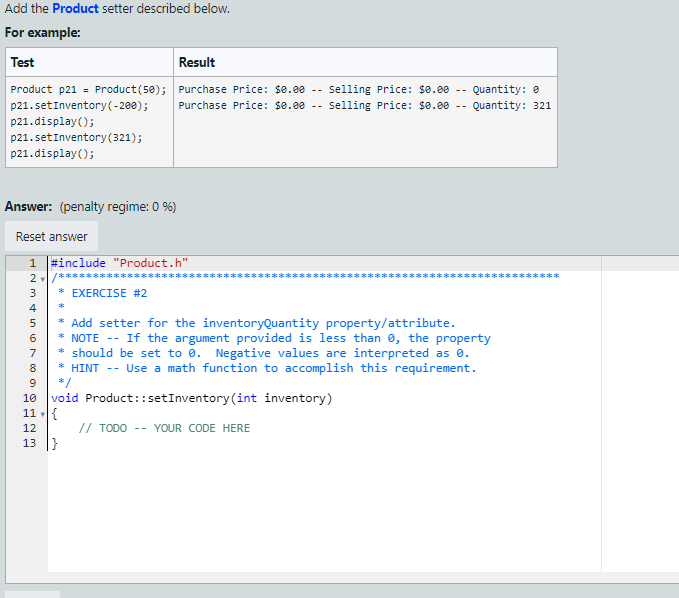
Task: Collapse the function body at line 11
Action: point(42,414)
